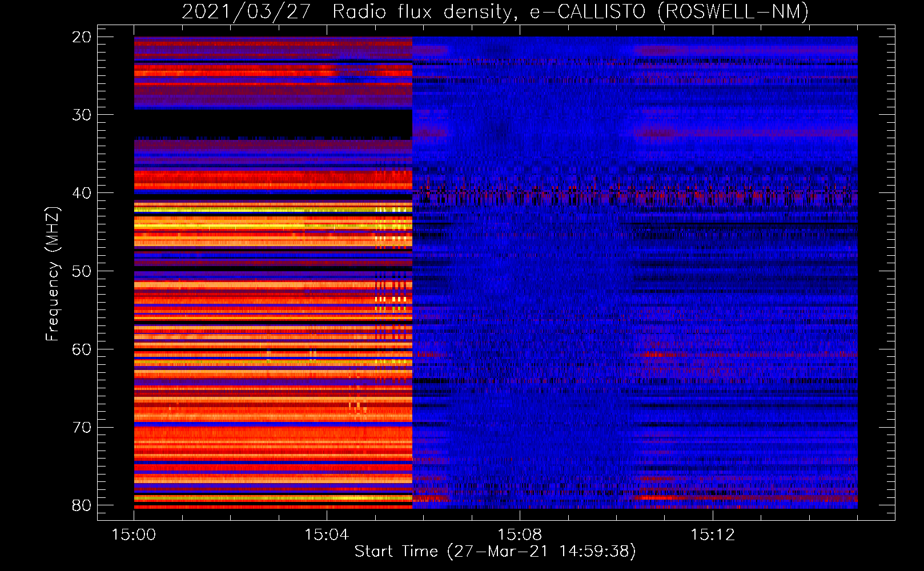Click the '80' frequency tick label
This screenshot has height=571, width=924.
(x=82, y=505)
